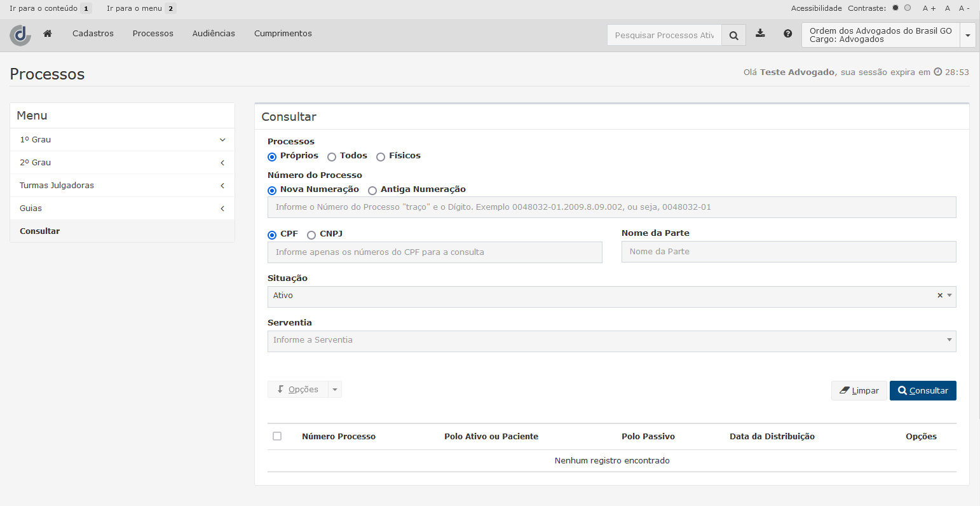Screen dimensions: 980x506
Task: Open the Cadastros menu
Action: point(93,34)
